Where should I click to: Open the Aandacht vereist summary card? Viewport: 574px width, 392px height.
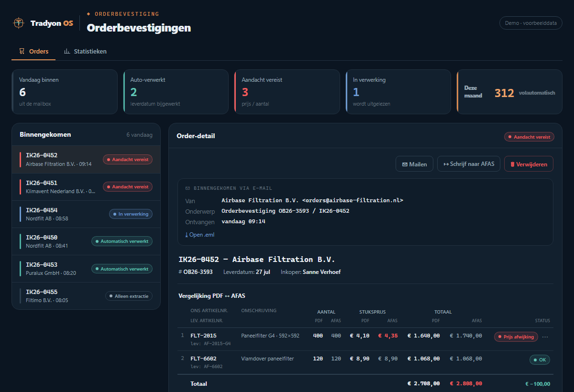click(x=287, y=92)
